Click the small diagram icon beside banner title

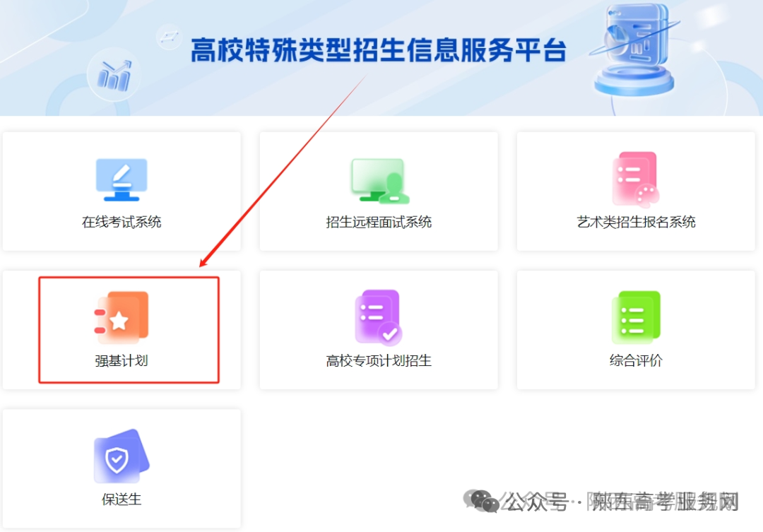[170, 37]
